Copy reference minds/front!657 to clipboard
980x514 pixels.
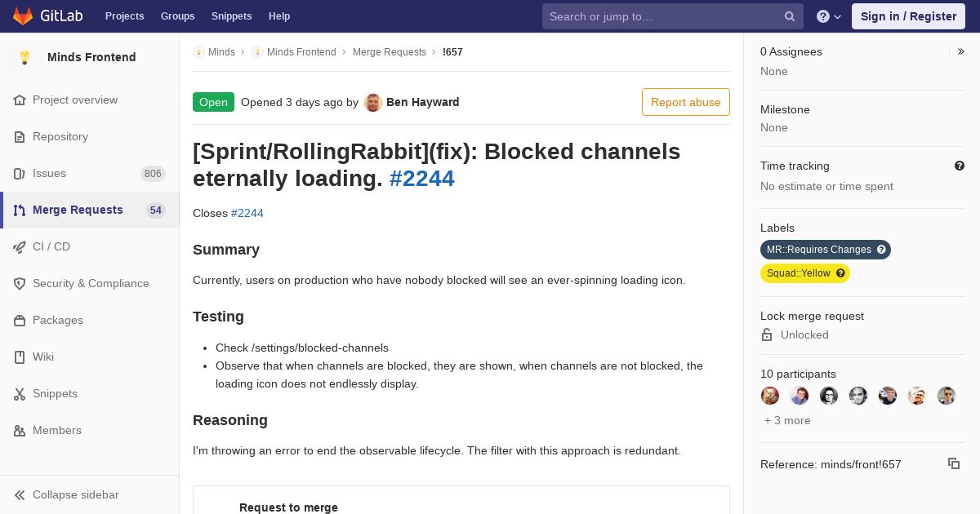tap(954, 463)
